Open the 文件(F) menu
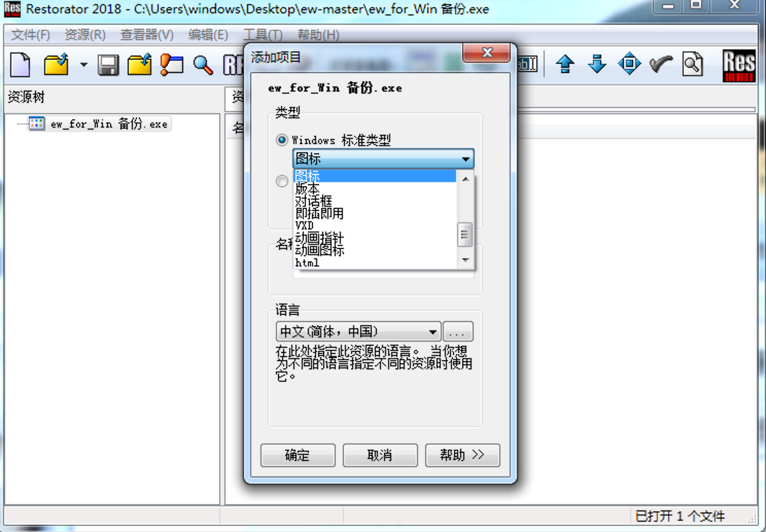766x532 pixels. (x=31, y=35)
